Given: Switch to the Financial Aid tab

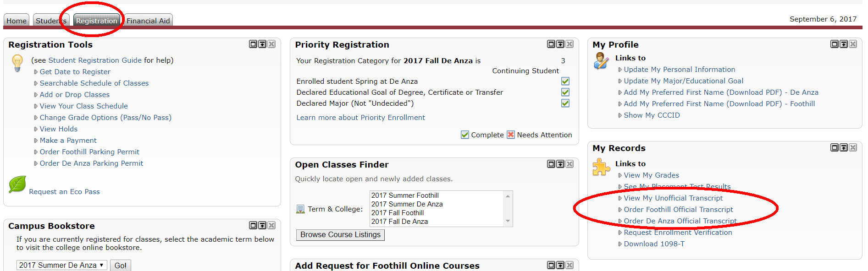Looking at the screenshot, I should tap(148, 20).
